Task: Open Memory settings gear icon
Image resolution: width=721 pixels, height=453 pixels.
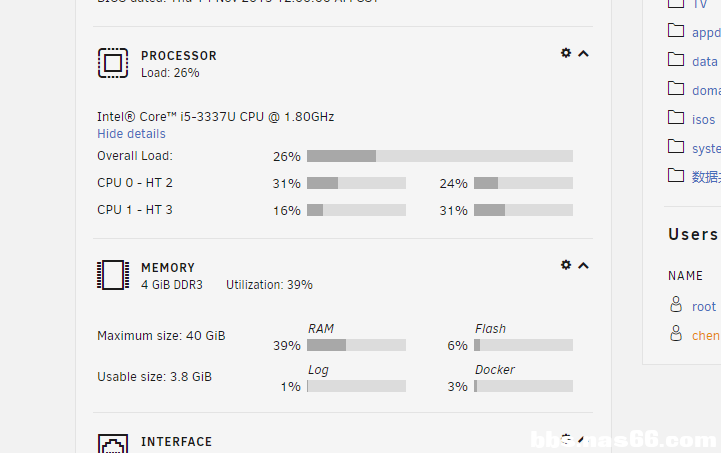Action: tap(566, 265)
